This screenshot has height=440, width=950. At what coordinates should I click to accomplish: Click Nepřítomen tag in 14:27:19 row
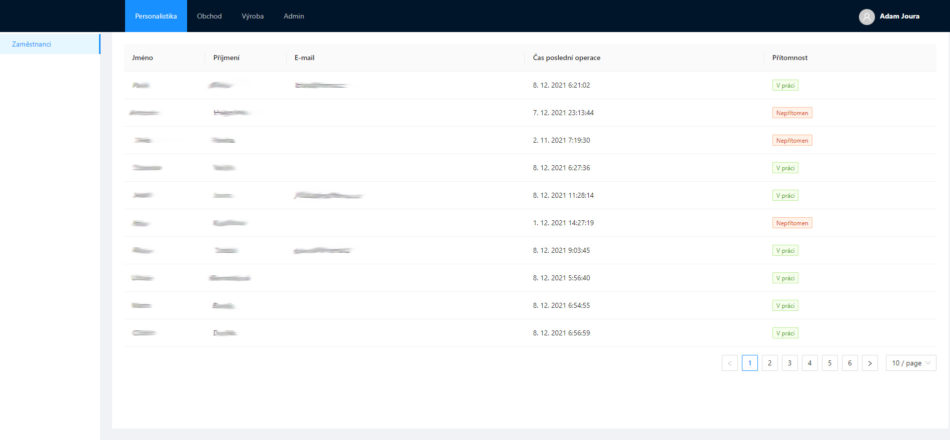coord(792,223)
